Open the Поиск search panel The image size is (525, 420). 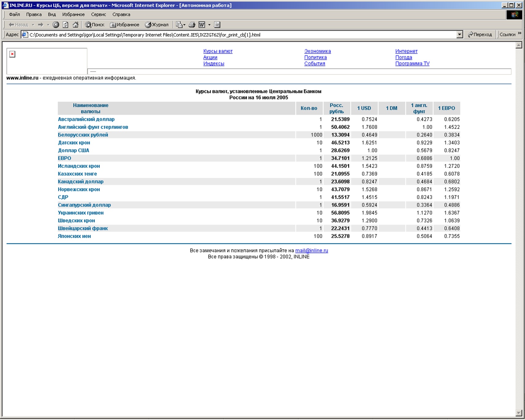coord(95,25)
